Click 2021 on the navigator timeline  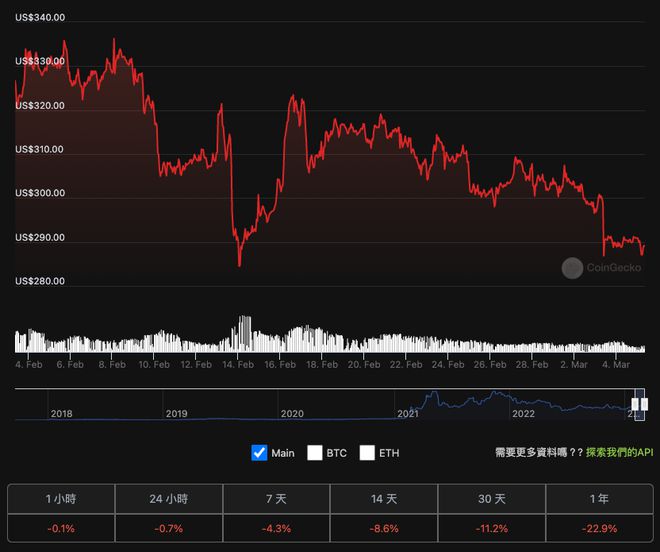click(408, 414)
